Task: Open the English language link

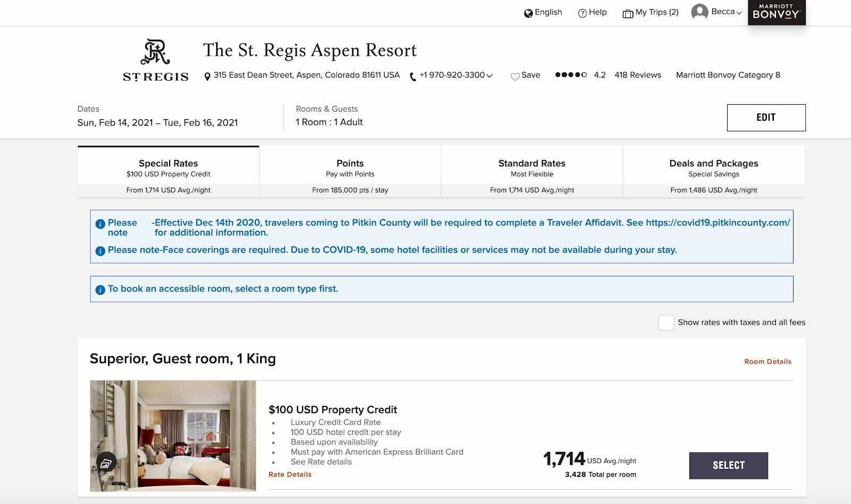Action: pyautogui.click(x=548, y=12)
